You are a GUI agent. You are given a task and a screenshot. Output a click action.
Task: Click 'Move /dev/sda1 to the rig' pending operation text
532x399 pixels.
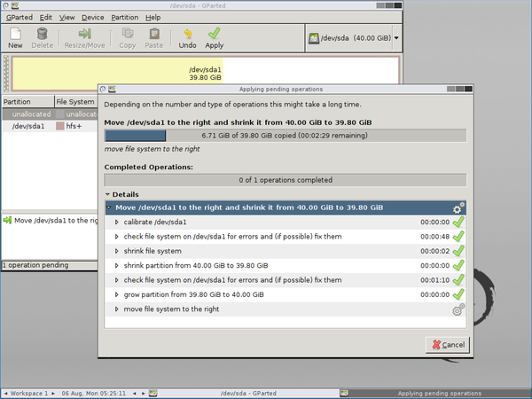pos(56,221)
